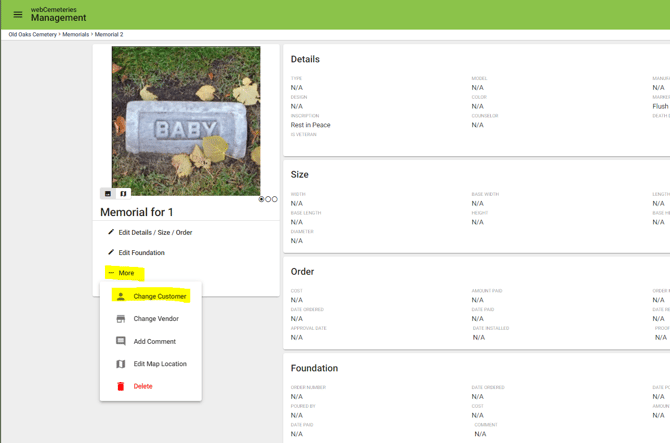Expand the More actions button
670x443 pixels.
[x=124, y=273]
